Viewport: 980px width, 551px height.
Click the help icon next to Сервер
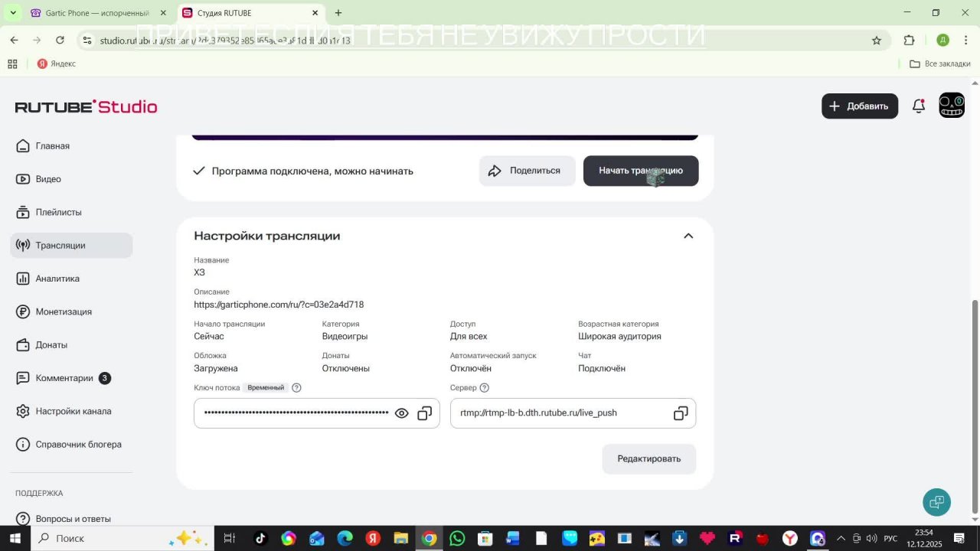484,388
